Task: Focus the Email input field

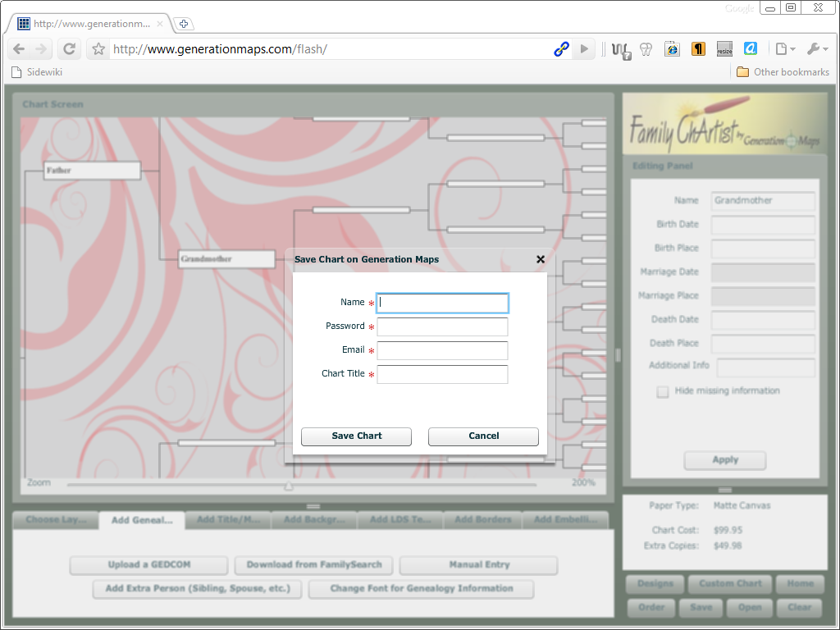Action: 442,350
